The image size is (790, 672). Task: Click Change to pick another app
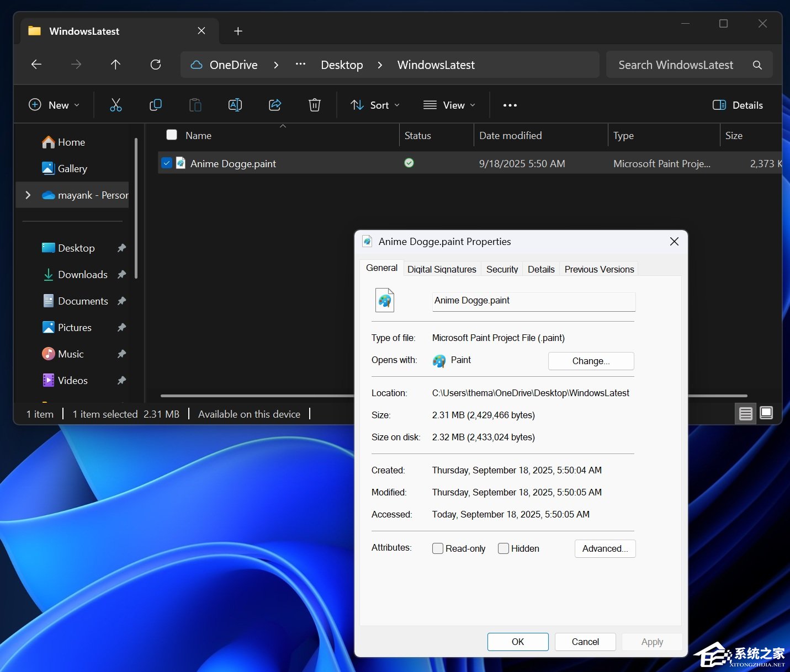591,361
